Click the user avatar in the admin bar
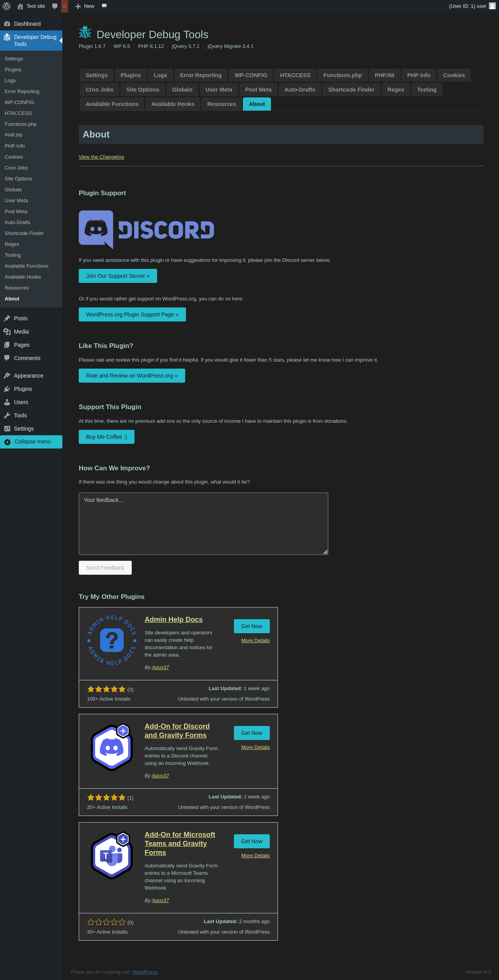 point(492,6)
